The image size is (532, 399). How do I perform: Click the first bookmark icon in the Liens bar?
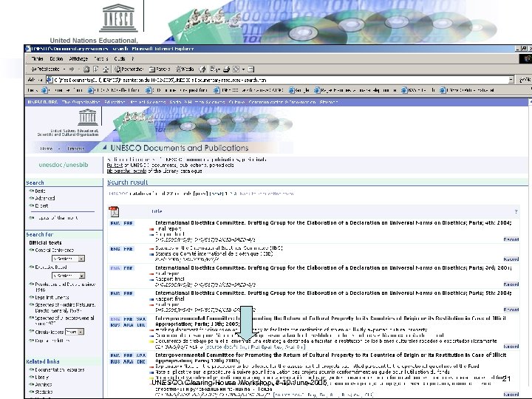(x=44, y=90)
